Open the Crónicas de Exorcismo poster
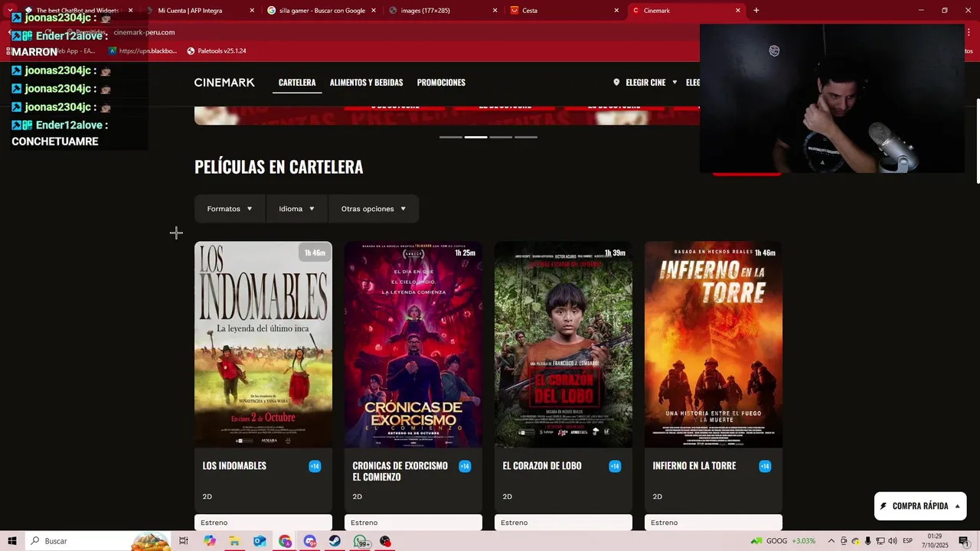 pyautogui.click(x=413, y=344)
